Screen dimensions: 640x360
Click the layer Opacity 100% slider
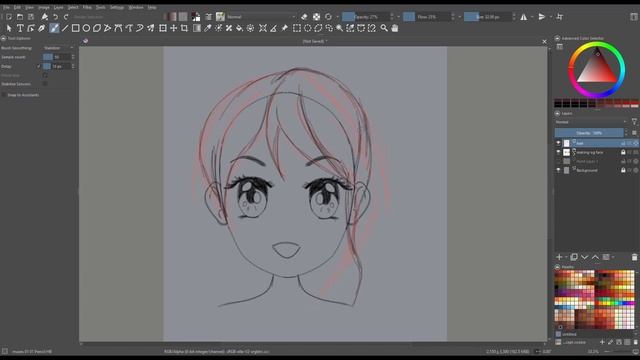589,133
